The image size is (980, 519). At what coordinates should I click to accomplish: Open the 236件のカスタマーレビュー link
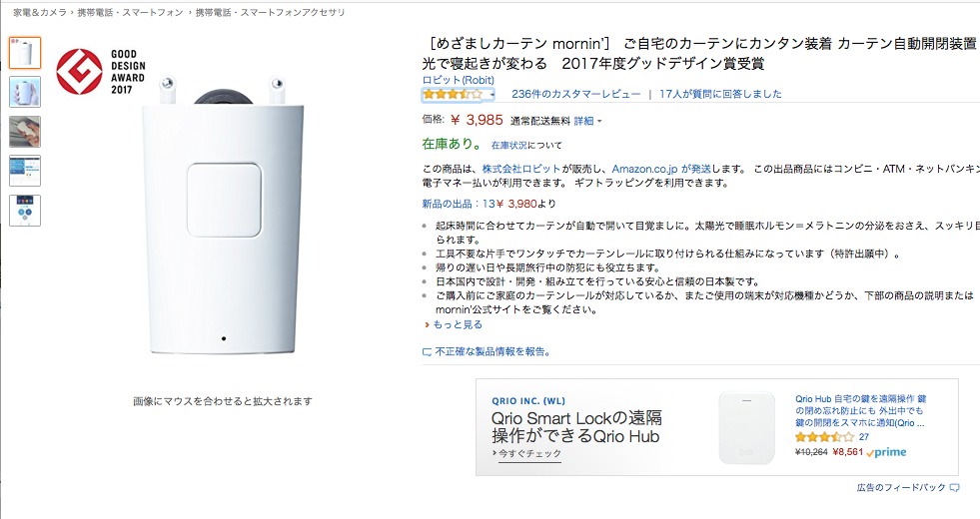coord(575,94)
